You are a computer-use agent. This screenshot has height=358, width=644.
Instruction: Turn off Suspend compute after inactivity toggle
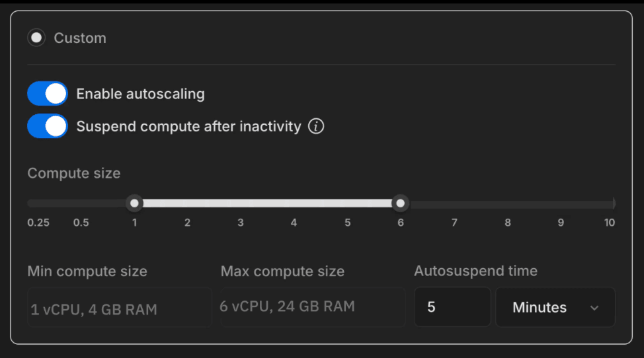tap(48, 126)
